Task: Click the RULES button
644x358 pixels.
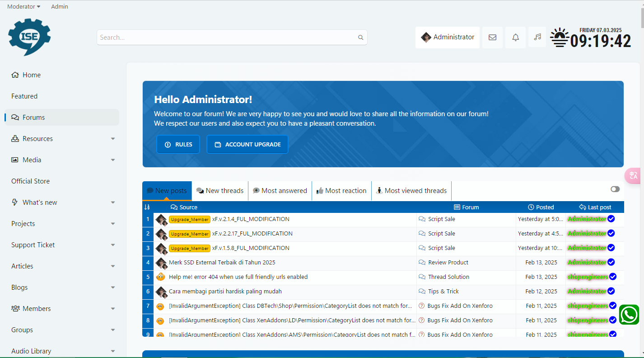Action: [178, 145]
